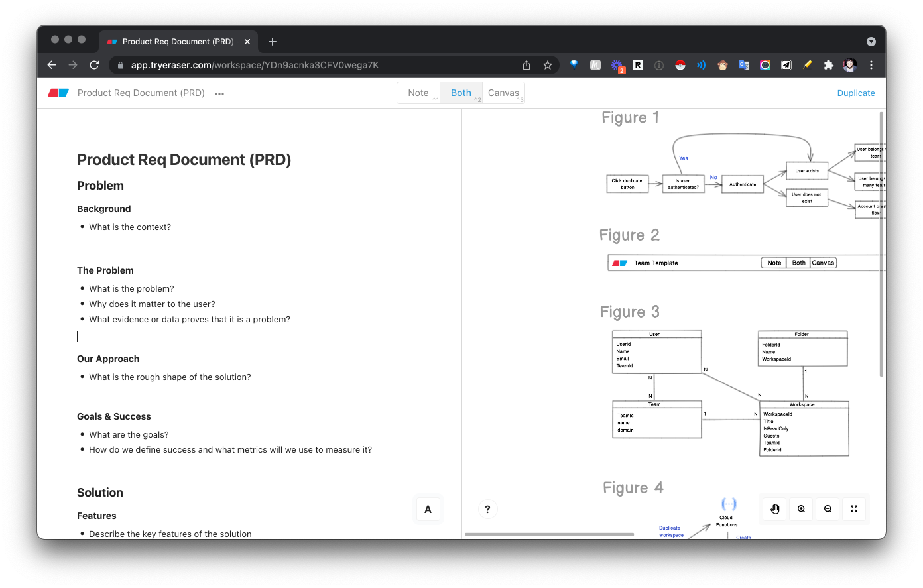Close the Product Req Document tab
The width and height of the screenshot is (923, 588).
[247, 42]
